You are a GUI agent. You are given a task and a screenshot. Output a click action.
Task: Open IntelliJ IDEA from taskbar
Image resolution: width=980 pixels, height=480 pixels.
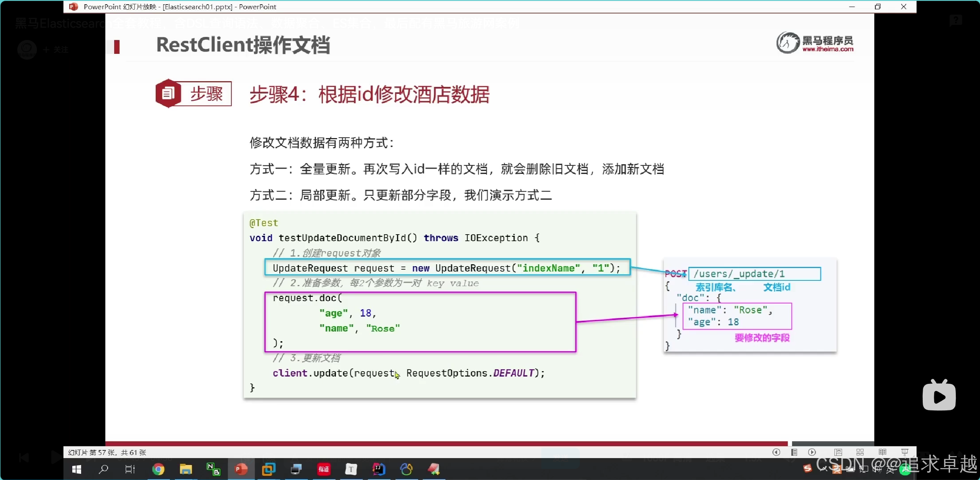tap(379, 469)
